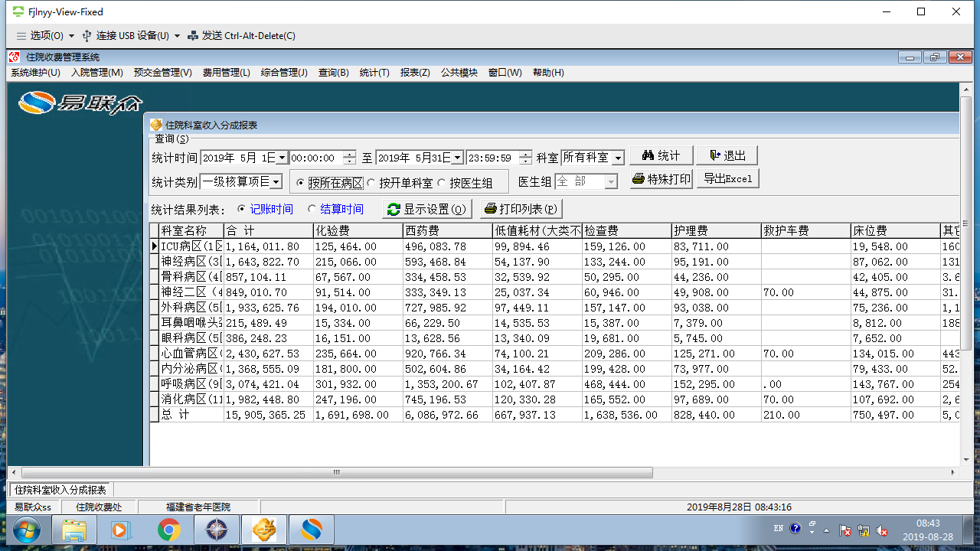This screenshot has height=551, width=980.
Task: Click the 退出 exit button
Action: pos(727,155)
